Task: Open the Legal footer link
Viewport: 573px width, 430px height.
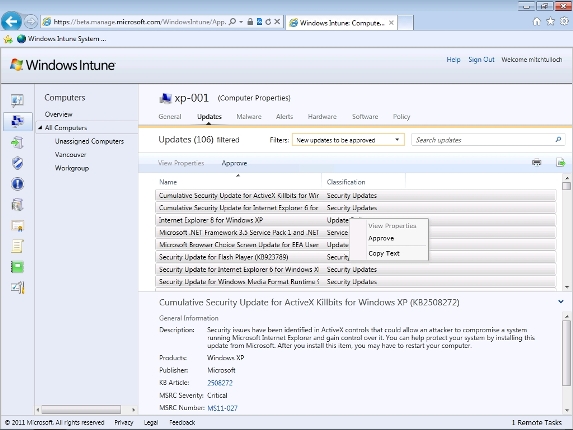Action: (x=151, y=422)
